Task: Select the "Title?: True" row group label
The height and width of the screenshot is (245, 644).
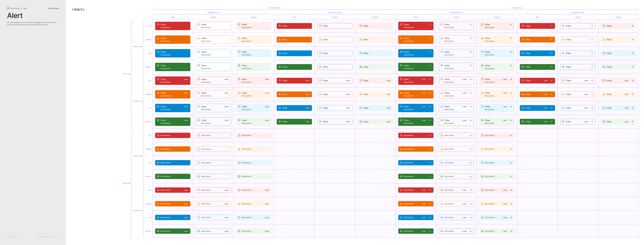Action: pos(127,74)
